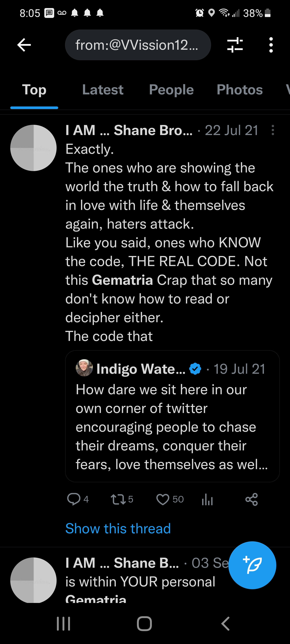The height and width of the screenshot is (644, 290).
Task: Share the tweet via share icon
Action: (252, 499)
